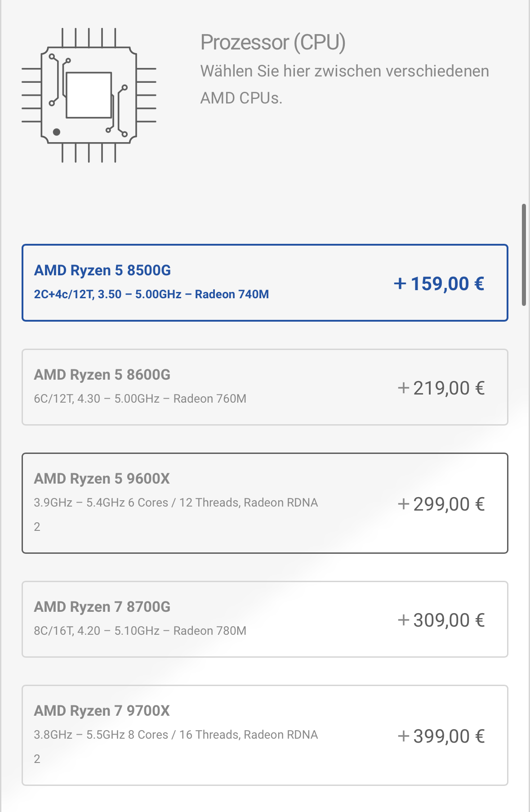Click the 3.9GHz – 5.4GHz spec text

point(176,502)
